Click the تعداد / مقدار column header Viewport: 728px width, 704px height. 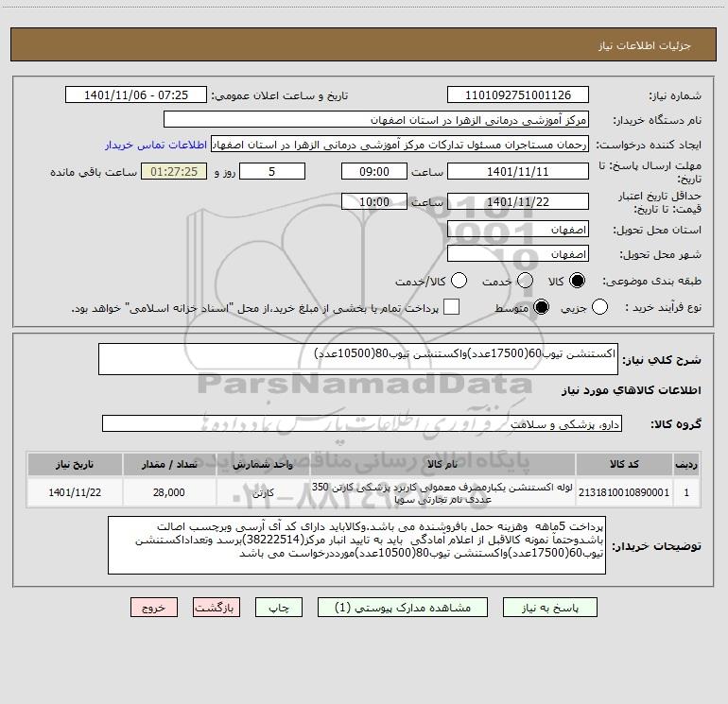click(x=169, y=464)
